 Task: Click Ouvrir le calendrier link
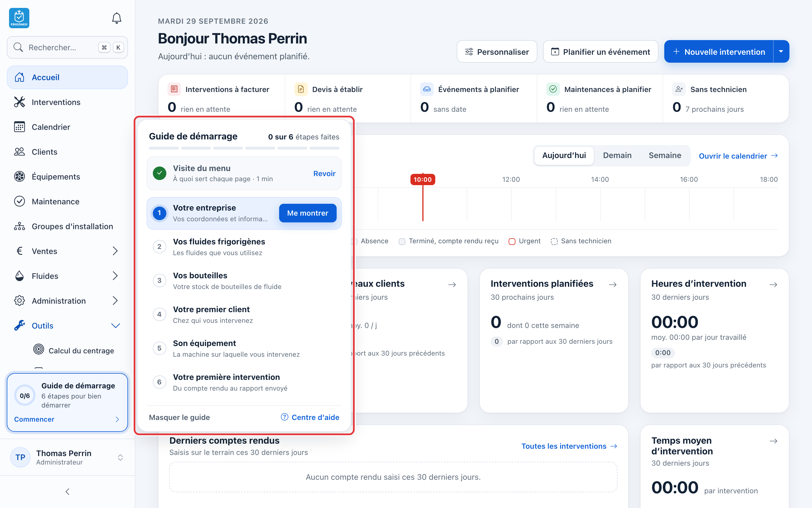coord(738,156)
